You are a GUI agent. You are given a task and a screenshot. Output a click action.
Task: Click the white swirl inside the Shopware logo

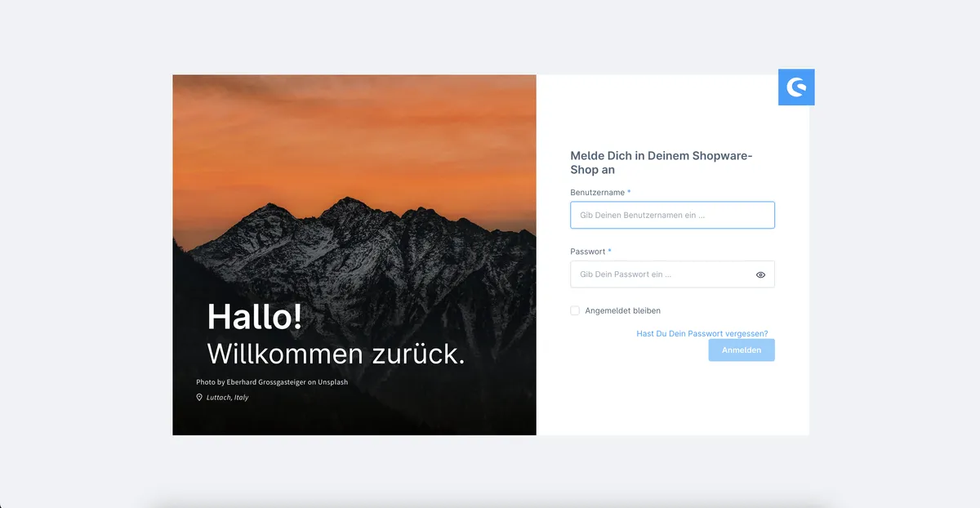pos(796,87)
